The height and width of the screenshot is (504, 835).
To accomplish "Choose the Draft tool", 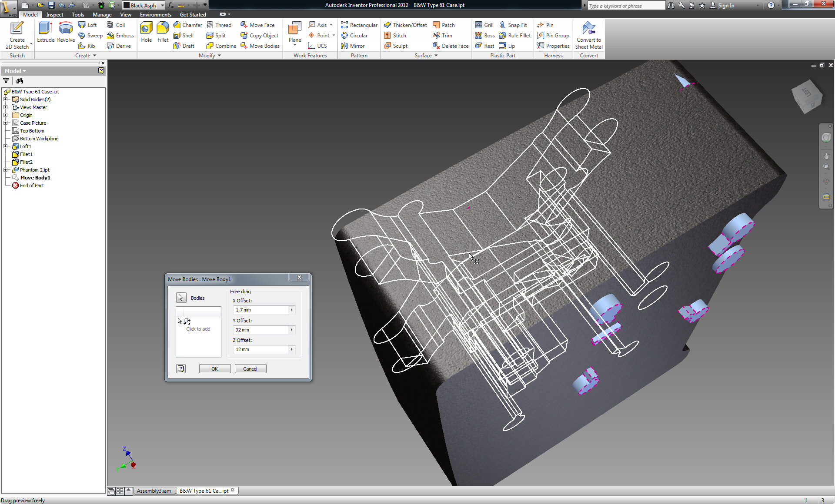I will (x=184, y=46).
